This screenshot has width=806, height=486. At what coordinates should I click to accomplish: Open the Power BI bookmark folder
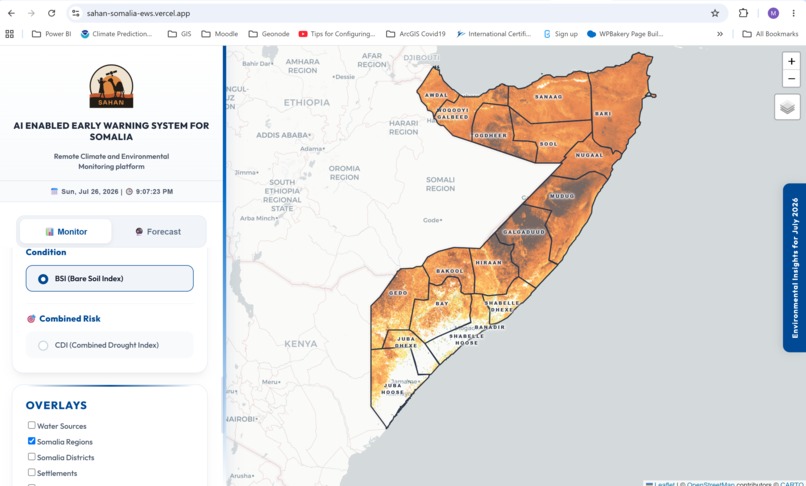click(51, 34)
